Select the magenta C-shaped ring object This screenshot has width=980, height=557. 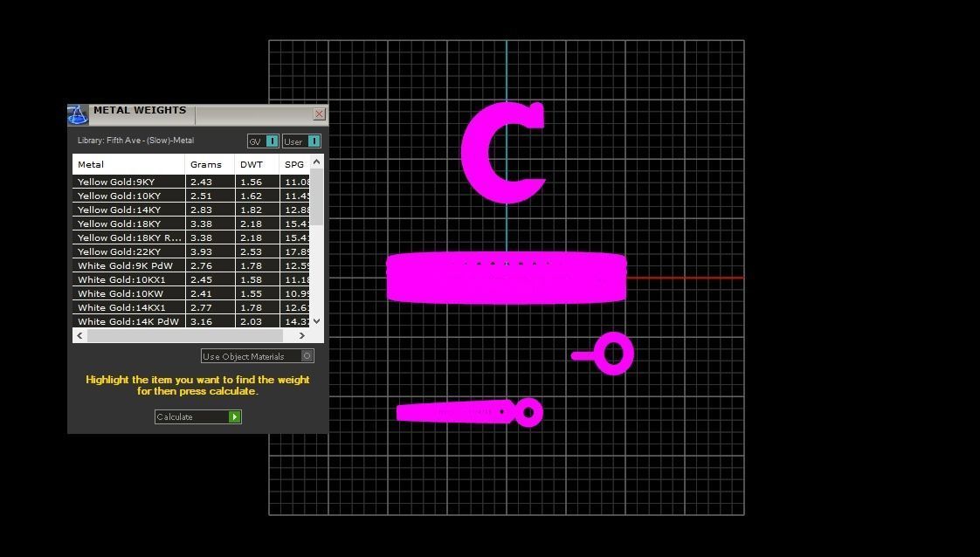476,153
